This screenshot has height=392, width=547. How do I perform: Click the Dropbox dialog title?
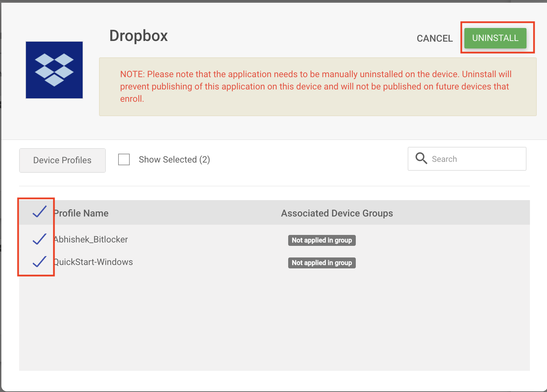click(x=139, y=36)
